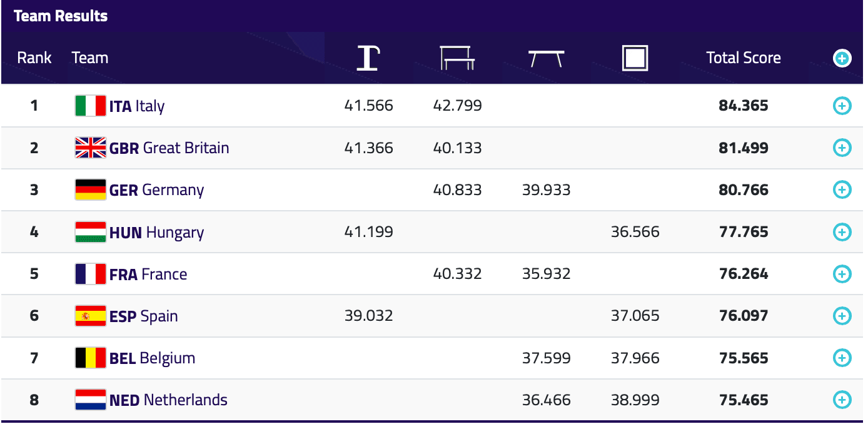Expand Hungary team score breakdown
The height and width of the screenshot is (424, 868).
(842, 232)
